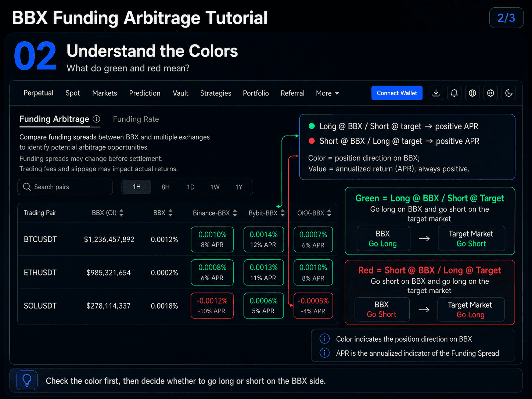Viewport: 532px width, 399px height.
Task: Click the sort arrows next to the BBX column
Action: point(170,213)
